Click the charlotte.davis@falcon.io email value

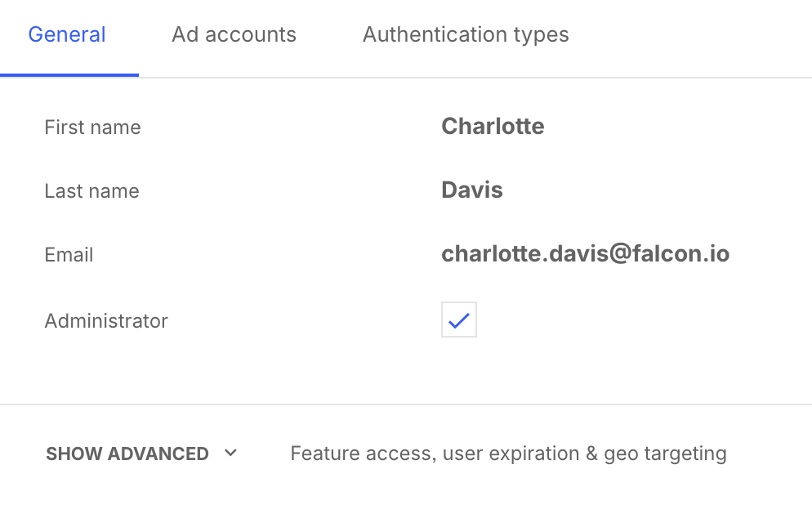[x=585, y=253]
